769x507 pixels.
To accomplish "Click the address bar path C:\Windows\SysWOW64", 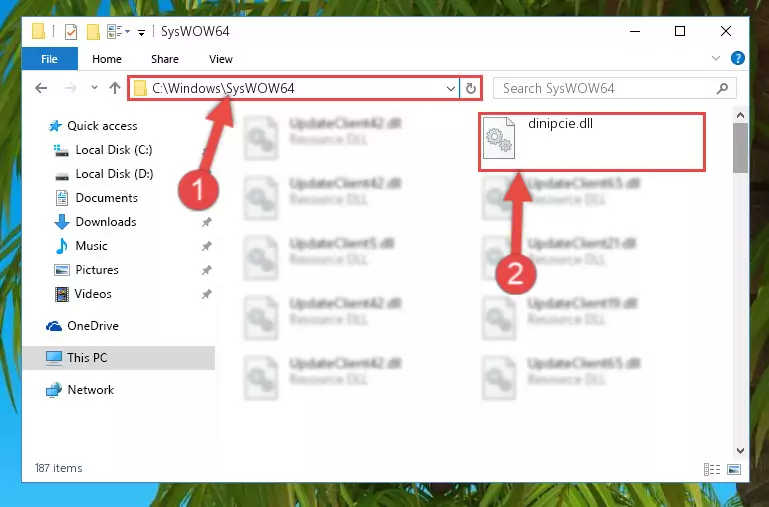I will tap(223, 88).
